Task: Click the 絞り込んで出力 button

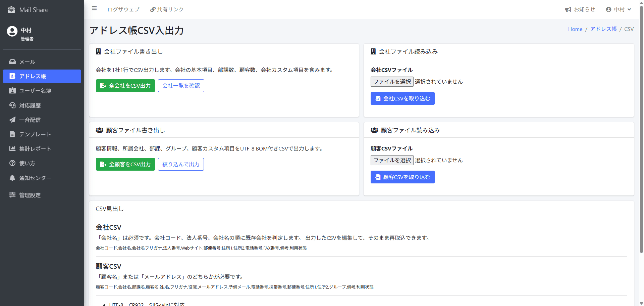Action: 181,164
